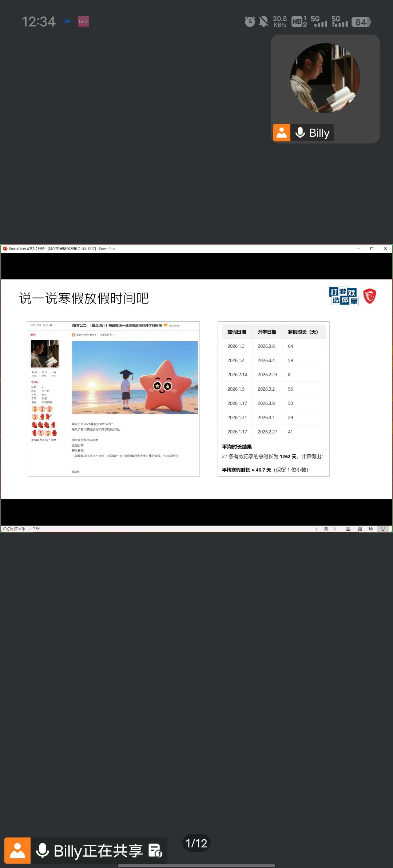Tap microphone icon next to Billy's name tile
Image resolution: width=393 pixels, height=868 pixels.
(x=300, y=133)
